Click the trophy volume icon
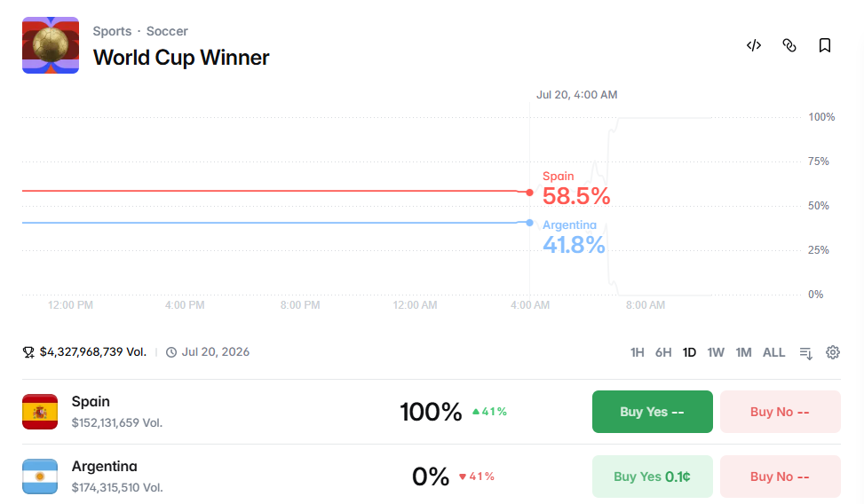The width and height of the screenshot is (864, 504). (x=28, y=352)
